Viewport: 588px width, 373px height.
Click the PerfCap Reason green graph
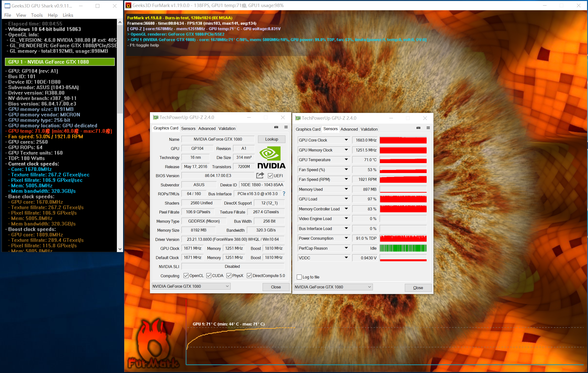[x=403, y=248]
